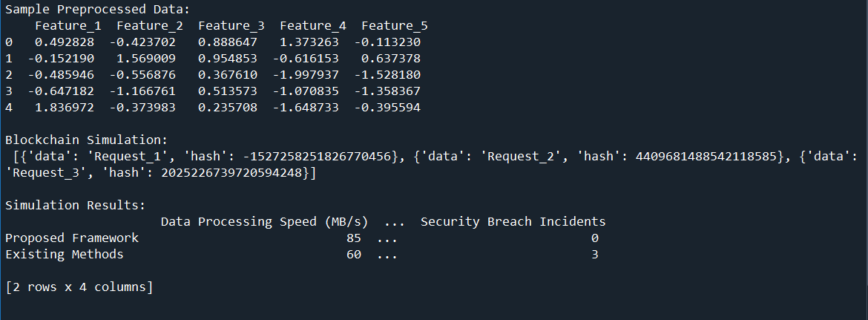Viewport: 868px width, 320px height.
Task: Click the value 0.492828 in row 0
Action: (65, 42)
